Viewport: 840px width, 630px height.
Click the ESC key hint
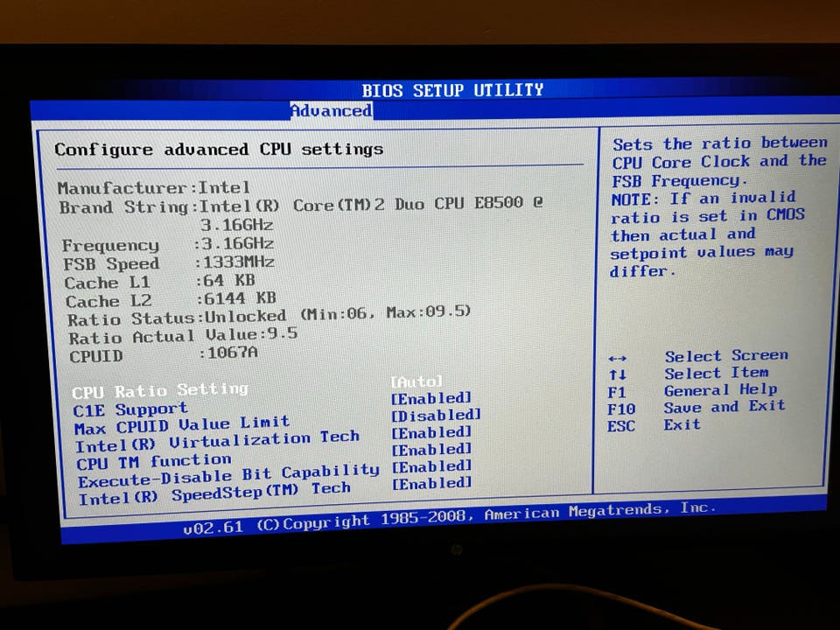click(x=621, y=426)
